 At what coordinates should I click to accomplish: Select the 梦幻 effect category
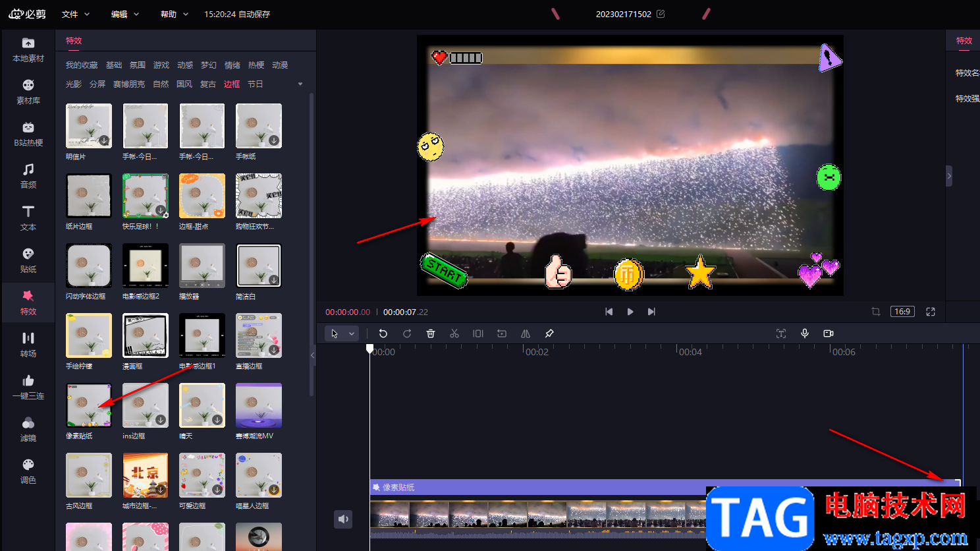209,65
